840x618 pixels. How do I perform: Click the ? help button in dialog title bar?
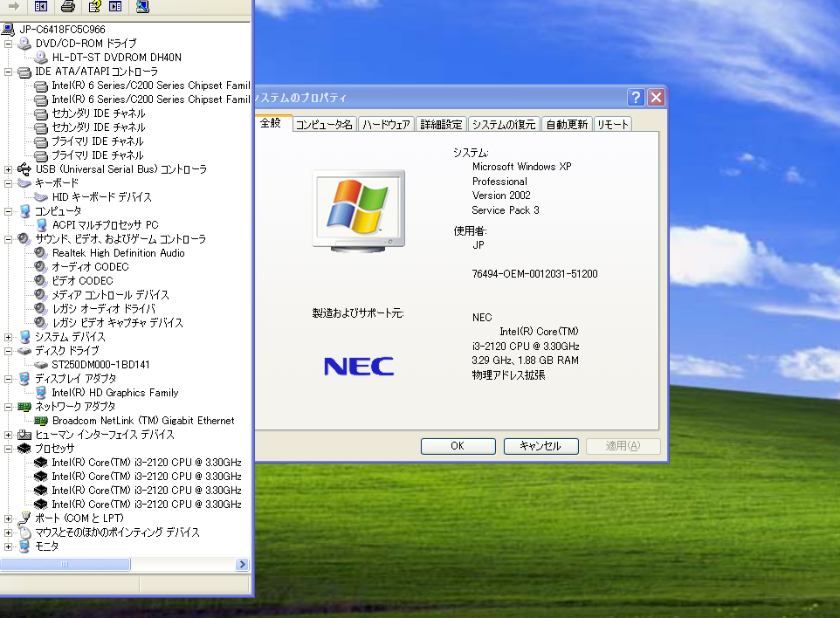click(x=636, y=98)
